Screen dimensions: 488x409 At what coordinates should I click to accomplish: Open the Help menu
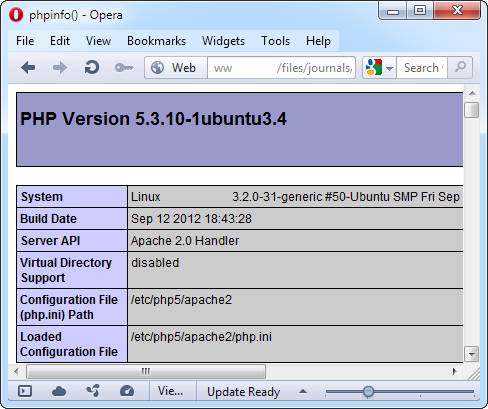tap(318, 41)
